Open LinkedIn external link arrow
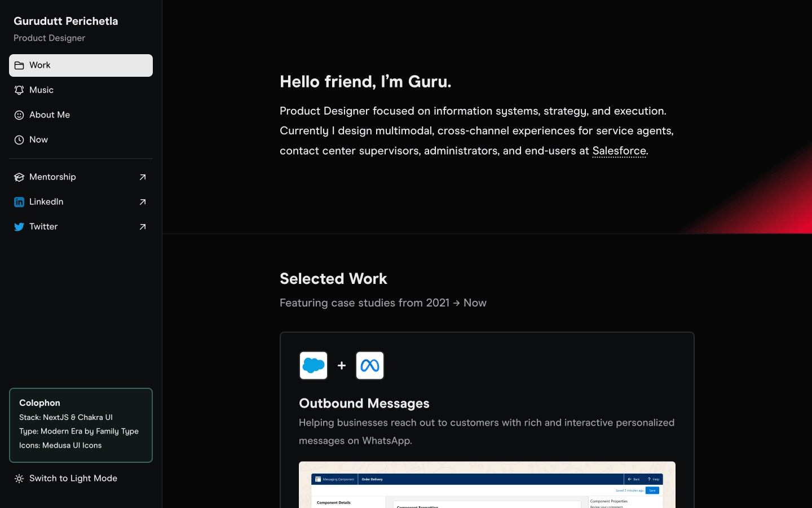This screenshot has width=812, height=508. 143,202
